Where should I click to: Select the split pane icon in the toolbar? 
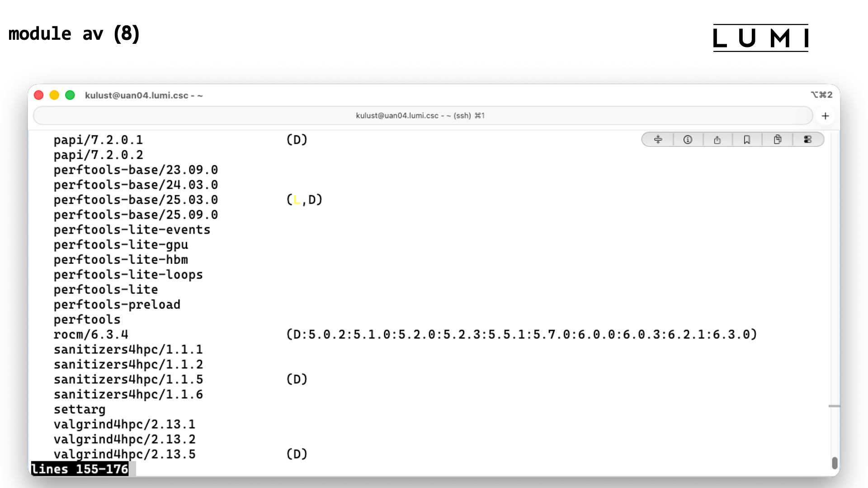click(657, 139)
